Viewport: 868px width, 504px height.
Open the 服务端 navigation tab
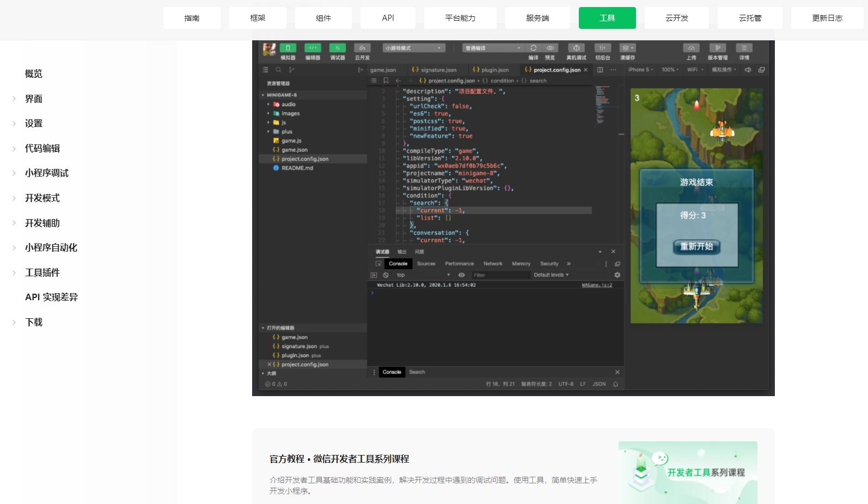click(537, 18)
